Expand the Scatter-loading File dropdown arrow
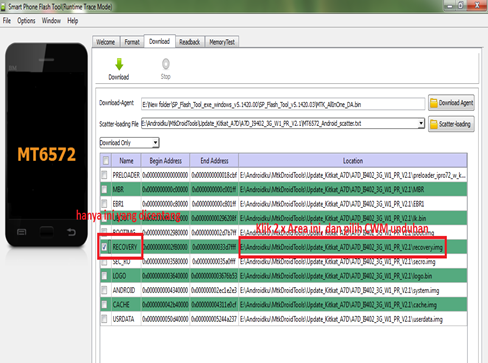The image size is (488, 363). click(421, 123)
